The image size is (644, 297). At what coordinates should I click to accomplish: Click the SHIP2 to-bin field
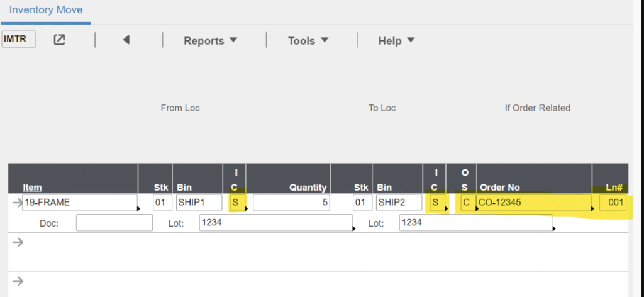399,203
